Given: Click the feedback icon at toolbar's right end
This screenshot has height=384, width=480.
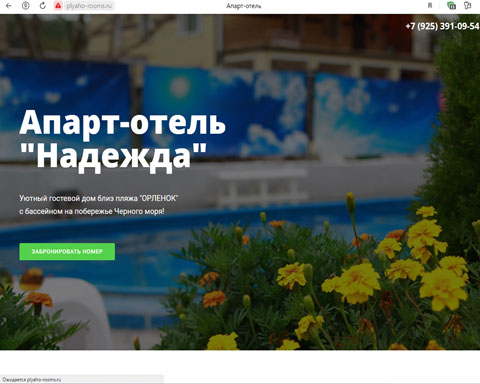Looking at the screenshot, I should tap(468, 6).
